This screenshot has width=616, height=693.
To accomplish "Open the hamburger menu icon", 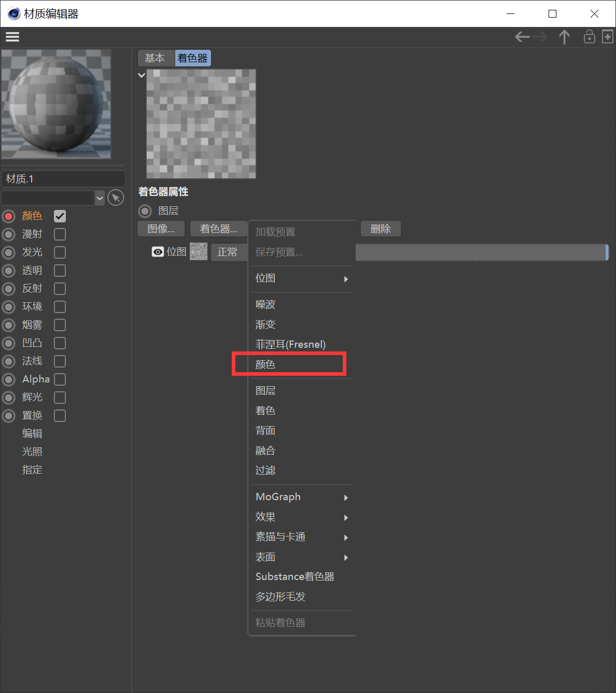I will point(12,37).
